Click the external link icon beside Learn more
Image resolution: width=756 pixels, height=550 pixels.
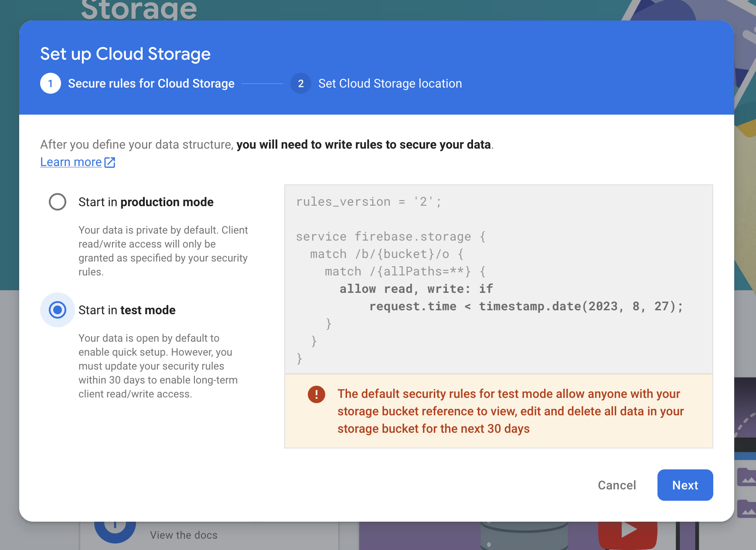pos(110,163)
